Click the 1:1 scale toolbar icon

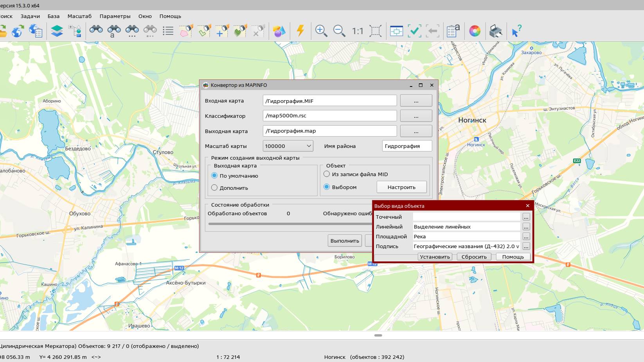point(357,31)
